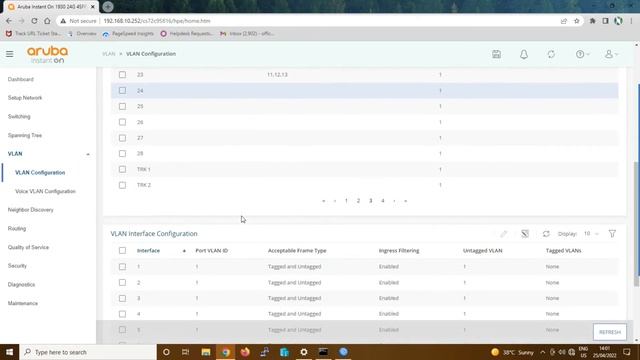This screenshot has height=360, width=640.
Task: Click the header refresh arrows icon
Action: point(551,54)
